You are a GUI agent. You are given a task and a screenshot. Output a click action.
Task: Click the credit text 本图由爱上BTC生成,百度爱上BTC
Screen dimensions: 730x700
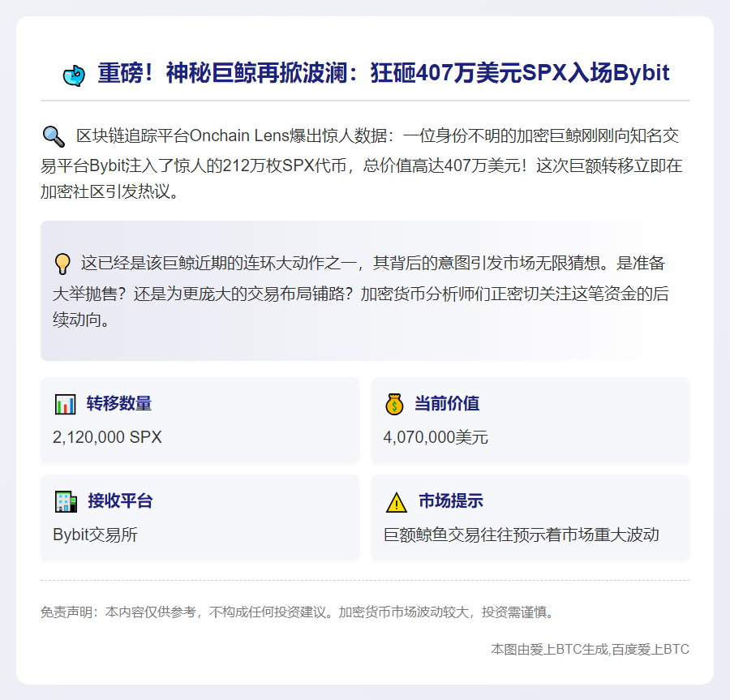point(590,649)
